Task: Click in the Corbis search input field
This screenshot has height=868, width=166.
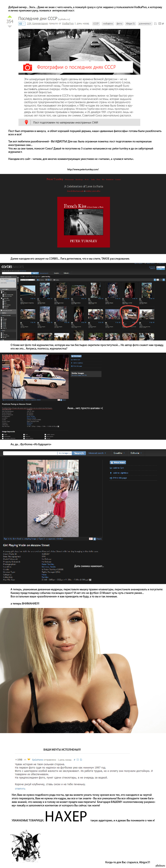Action: [x=30, y=453]
